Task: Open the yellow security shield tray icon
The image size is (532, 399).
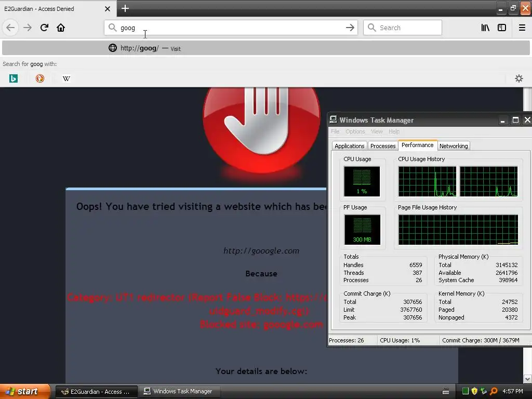Action: click(475, 391)
